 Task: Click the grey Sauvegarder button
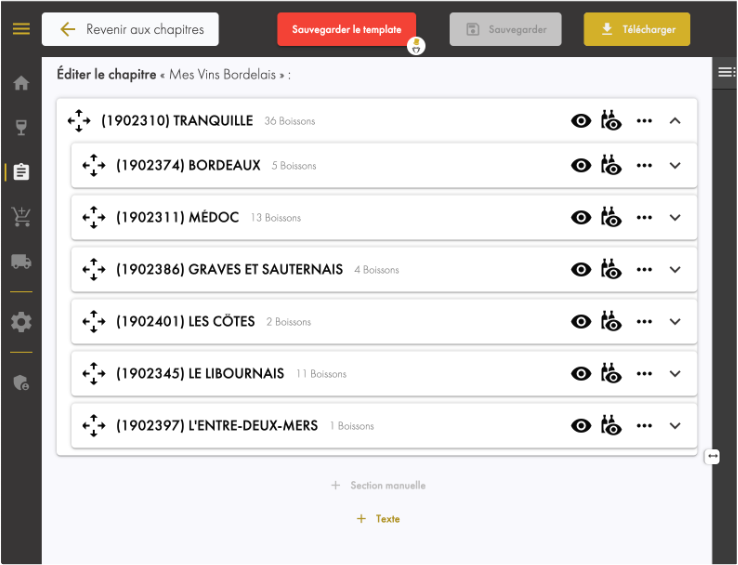pyautogui.click(x=505, y=29)
